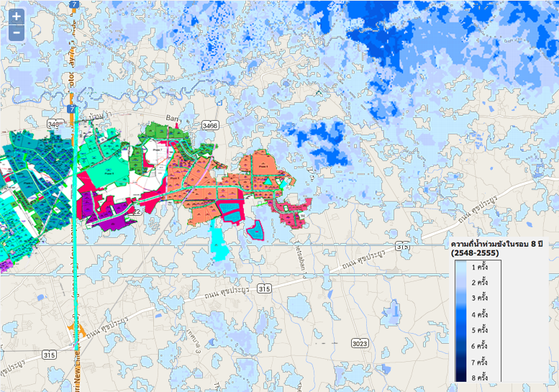Click the vertical cyan motorway line
The image size is (559, 392).
[74, 288]
